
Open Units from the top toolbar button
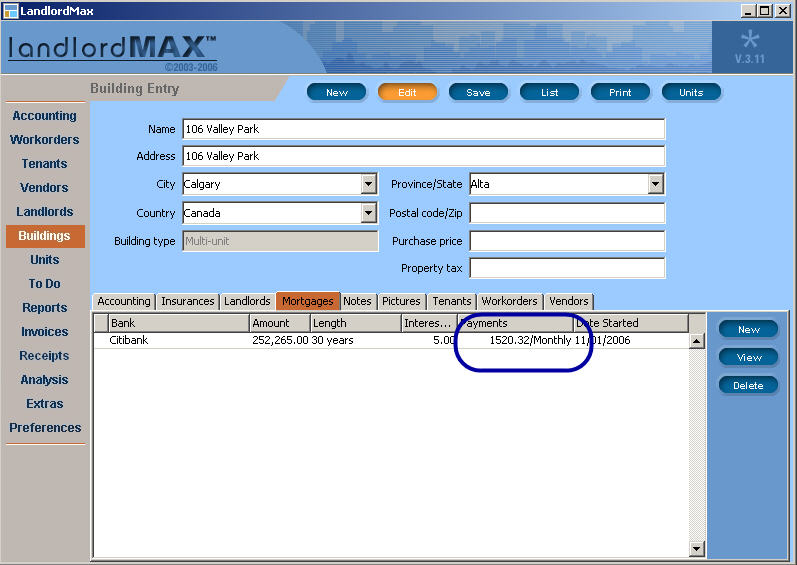(691, 92)
